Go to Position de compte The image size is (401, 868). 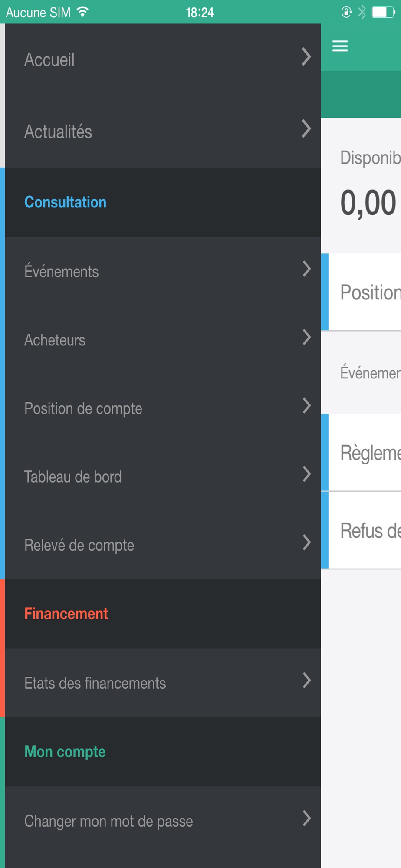(83, 408)
